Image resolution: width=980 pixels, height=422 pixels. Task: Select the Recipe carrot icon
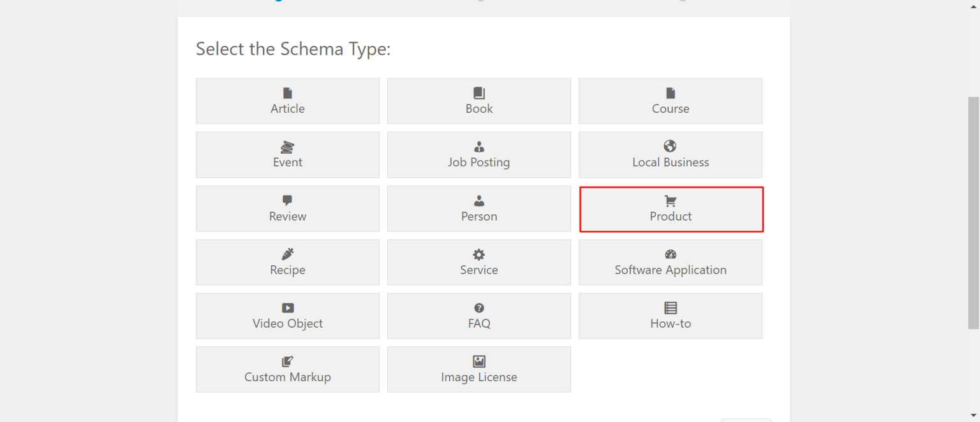click(x=288, y=254)
